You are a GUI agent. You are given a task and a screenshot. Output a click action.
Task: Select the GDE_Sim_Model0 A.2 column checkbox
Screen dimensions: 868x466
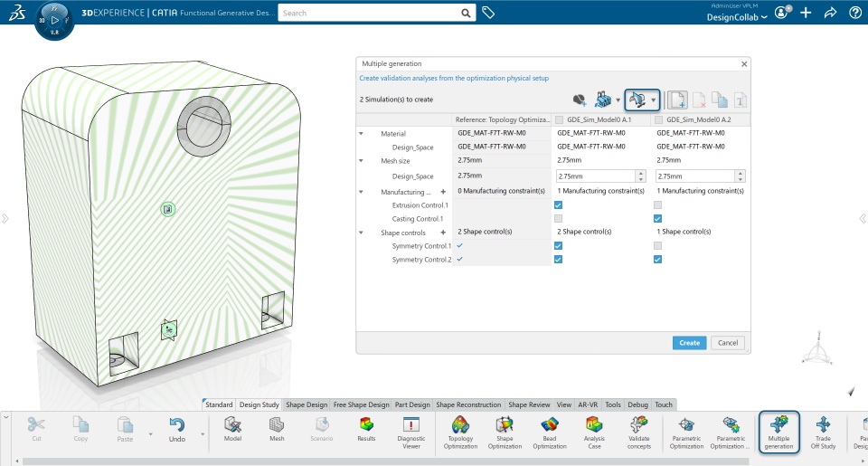point(659,119)
